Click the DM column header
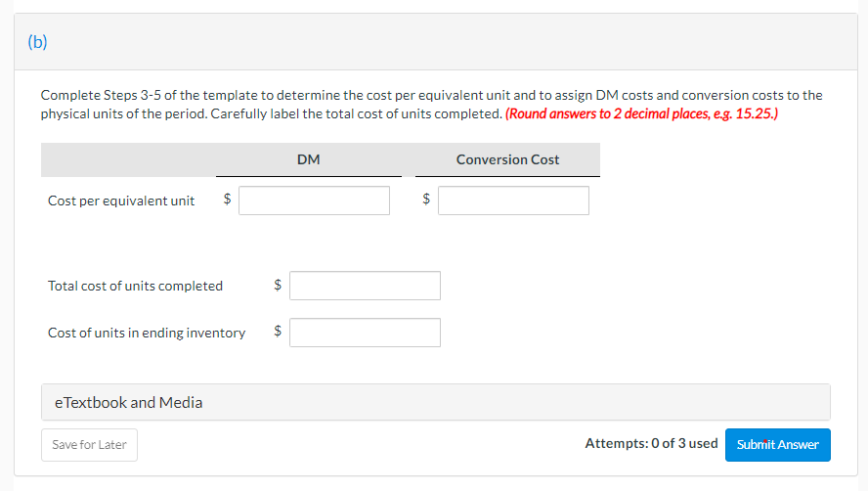This screenshot has height=491, width=868. click(x=308, y=159)
